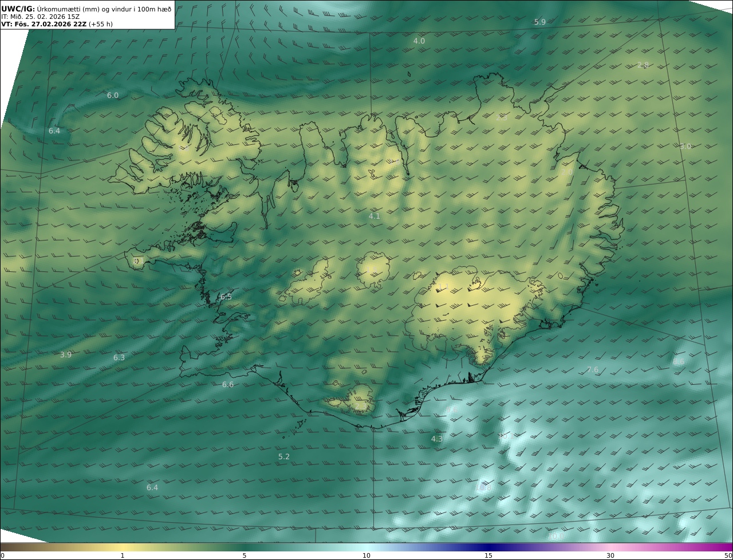Image resolution: width=733 pixels, height=560 pixels.
Task: Click the 0 tick on color scale
Action: tap(2, 556)
